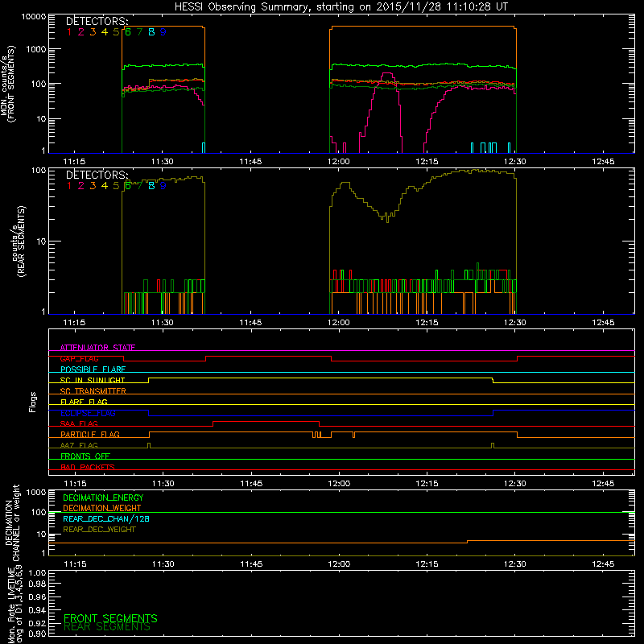Click the ECLIPSE_FLAG label
644x644 pixels.
[88, 413]
